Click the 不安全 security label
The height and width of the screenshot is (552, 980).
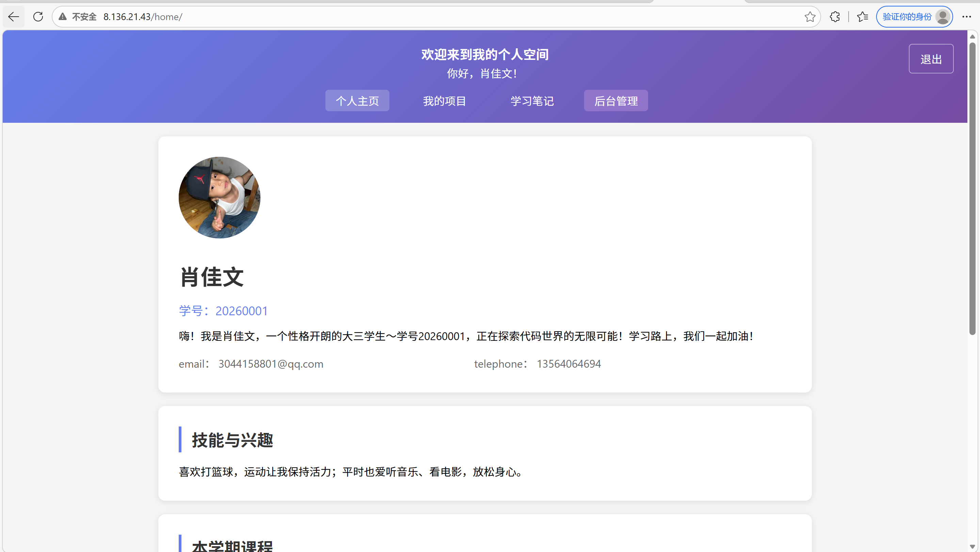pos(84,17)
